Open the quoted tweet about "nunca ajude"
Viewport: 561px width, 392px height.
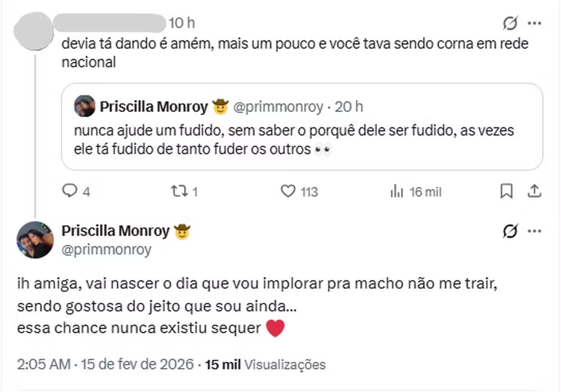302,140
